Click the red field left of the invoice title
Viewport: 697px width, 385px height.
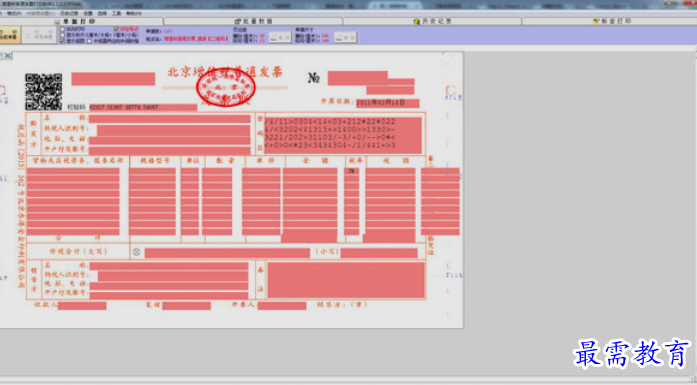[x=113, y=79]
